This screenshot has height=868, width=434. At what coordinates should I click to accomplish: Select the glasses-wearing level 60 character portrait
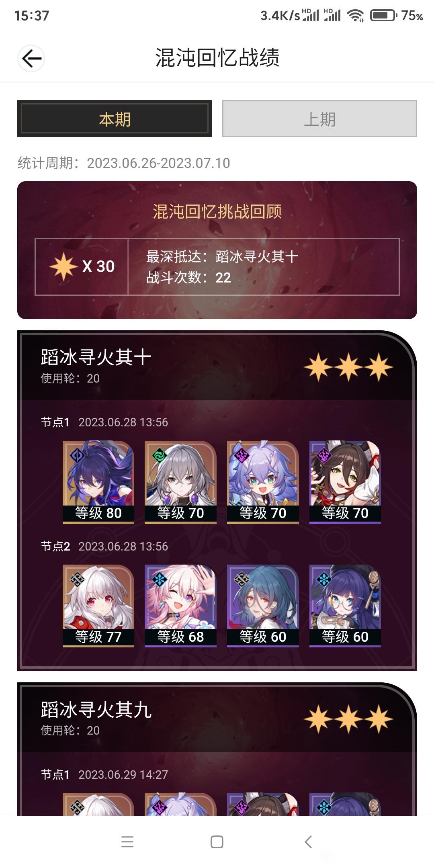(345, 606)
